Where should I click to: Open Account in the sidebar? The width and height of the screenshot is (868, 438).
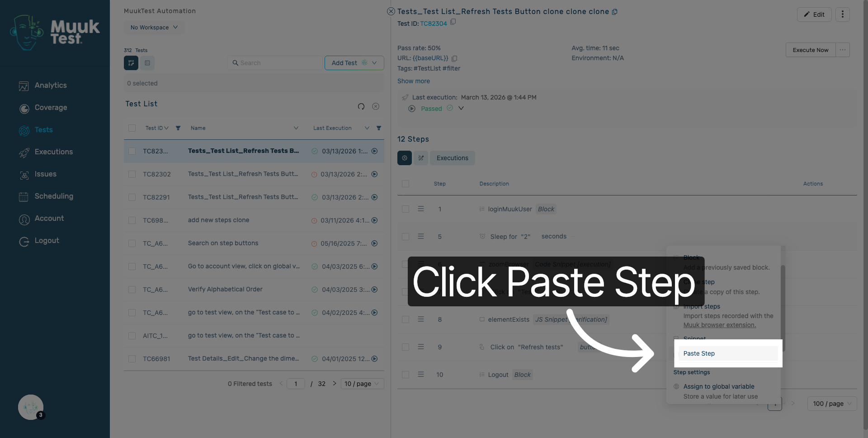point(41,219)
